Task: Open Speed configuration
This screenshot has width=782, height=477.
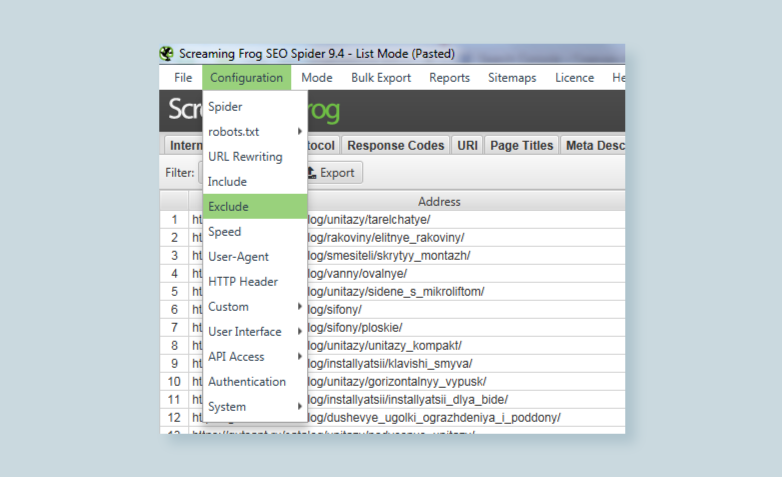Action: 255,232
